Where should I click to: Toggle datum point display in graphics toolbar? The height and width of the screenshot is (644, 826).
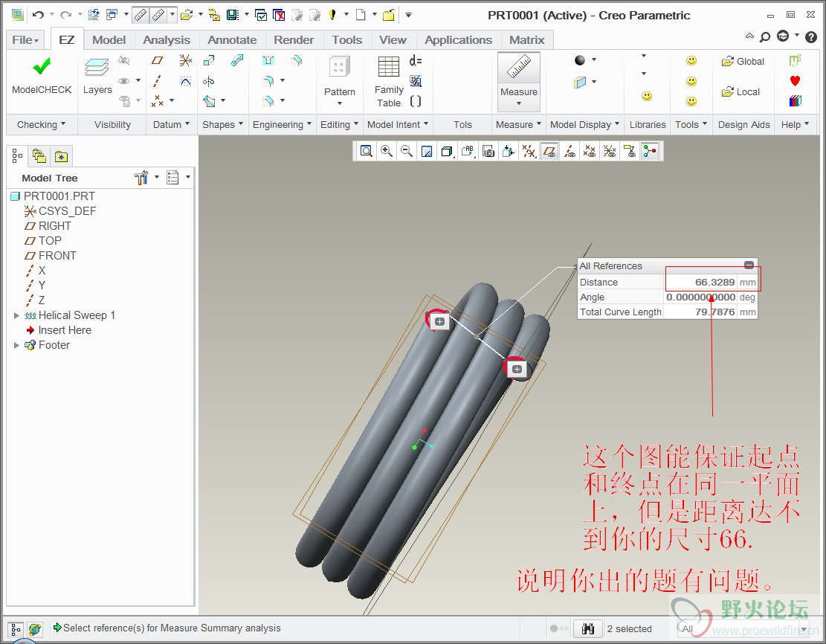coord(590,152)
